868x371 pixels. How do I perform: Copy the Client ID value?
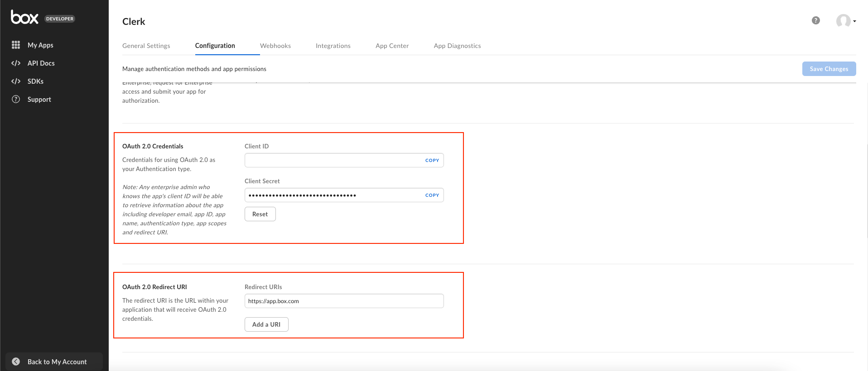point(432,160)
